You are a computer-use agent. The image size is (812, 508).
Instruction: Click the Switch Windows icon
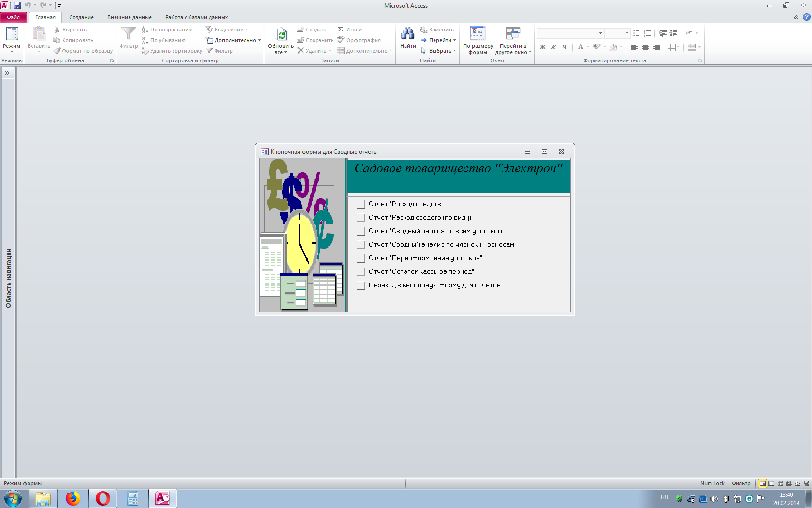click(512, 33)
